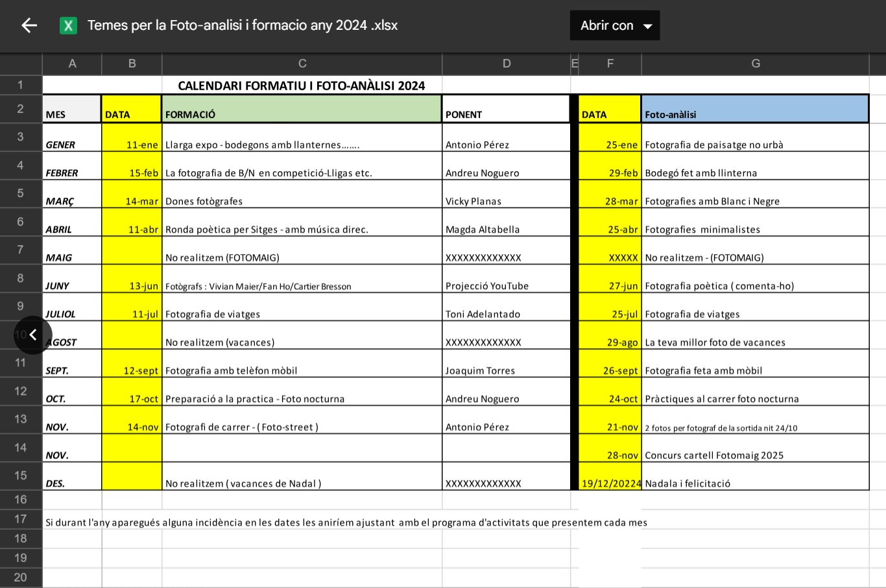Click the previous-file chevron circle at left

click(32, 335)
